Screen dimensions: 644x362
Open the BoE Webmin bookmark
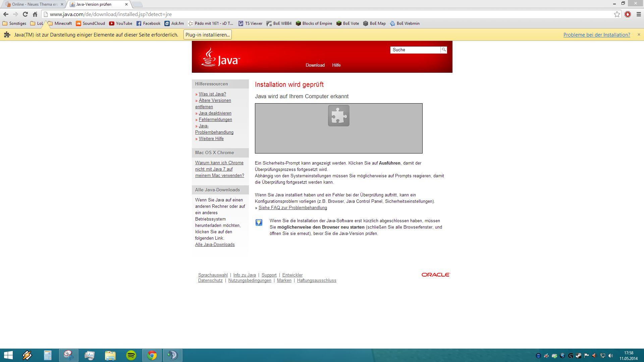pos(405,23)
